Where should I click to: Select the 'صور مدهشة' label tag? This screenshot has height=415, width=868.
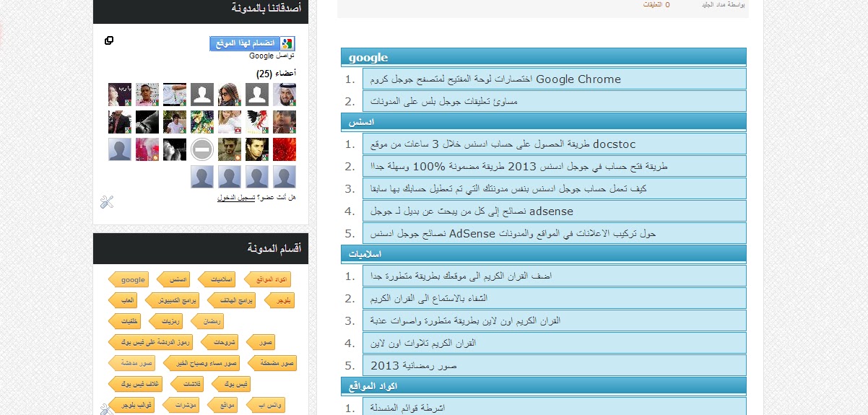[132, 363]
